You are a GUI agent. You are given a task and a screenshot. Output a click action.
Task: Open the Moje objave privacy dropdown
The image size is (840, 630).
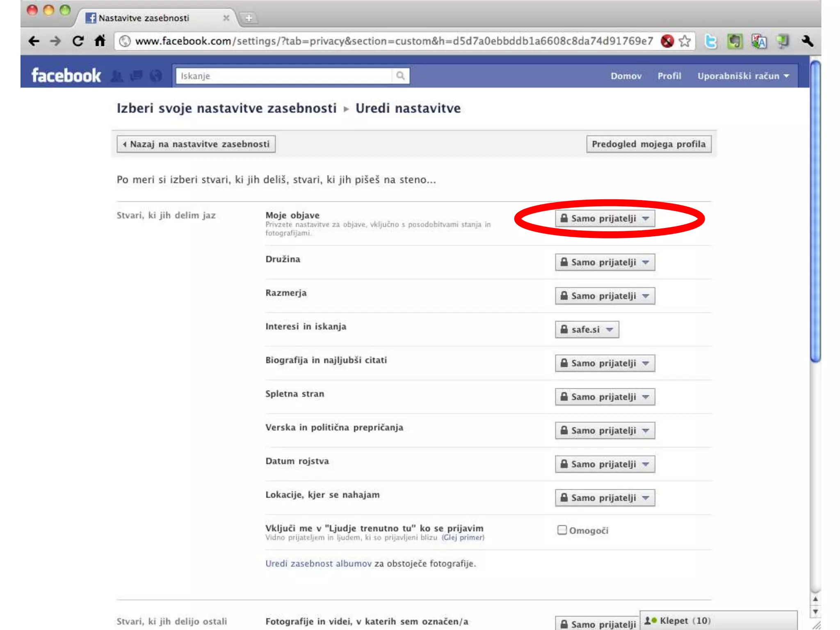coord(605,219)
